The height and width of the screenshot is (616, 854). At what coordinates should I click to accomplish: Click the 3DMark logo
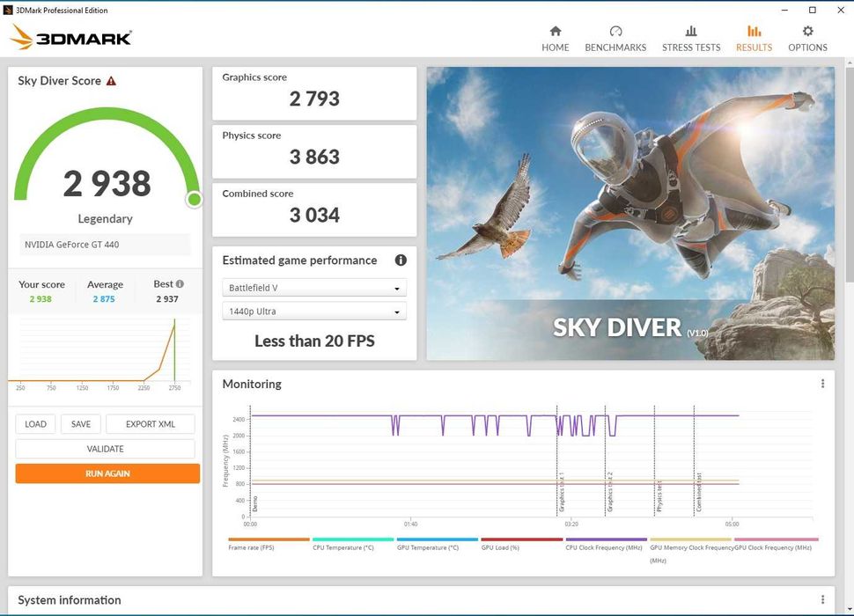pyautogui.click(x=70, y=37)
